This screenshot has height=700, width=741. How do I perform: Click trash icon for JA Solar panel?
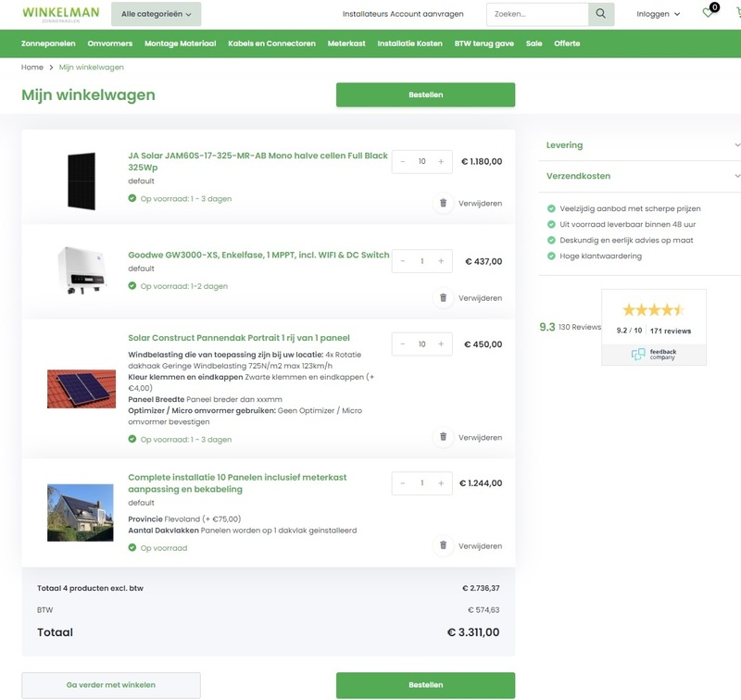click(x=444, y=203)
